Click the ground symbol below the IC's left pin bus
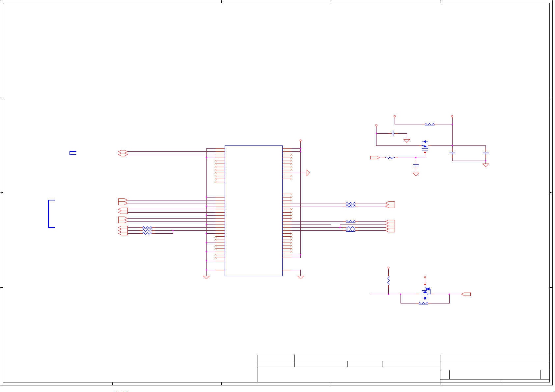555x392 pixels. coord(207,277)
